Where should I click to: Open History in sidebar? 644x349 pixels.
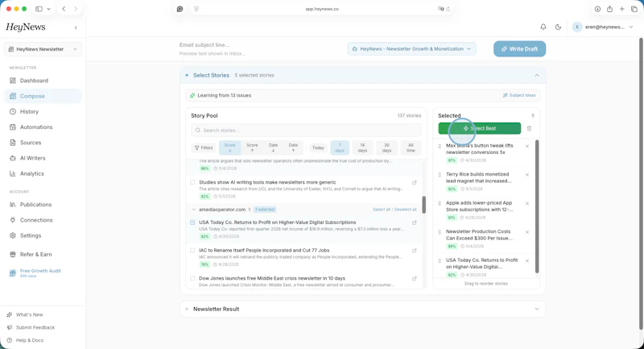43,111
